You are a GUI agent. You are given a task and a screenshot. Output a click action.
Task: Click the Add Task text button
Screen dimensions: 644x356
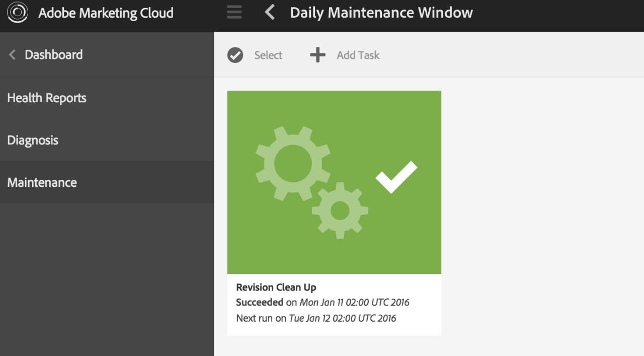pyautogui.click(x=358, y=55)
